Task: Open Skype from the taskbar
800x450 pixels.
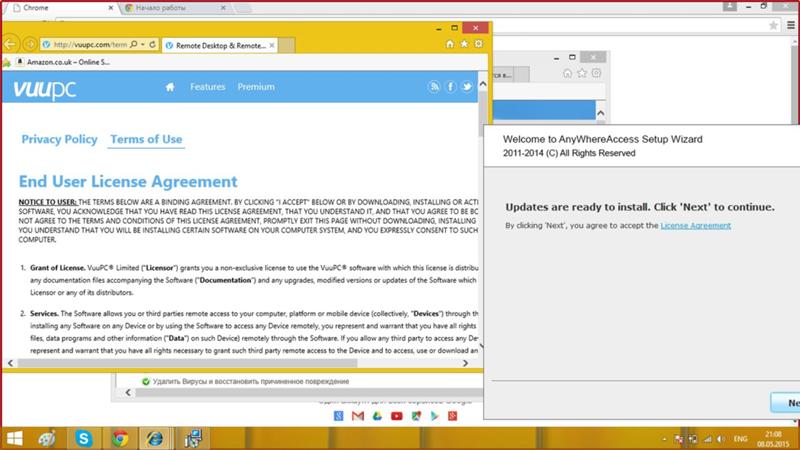Action: (x=83, y=438)
